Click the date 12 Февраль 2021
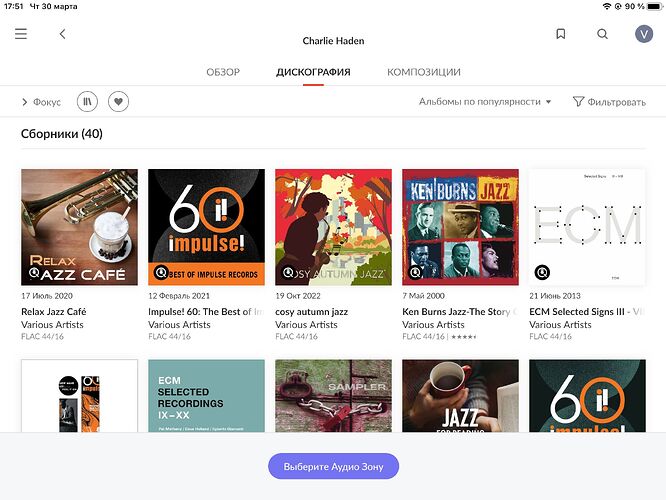 pos(179,296)
